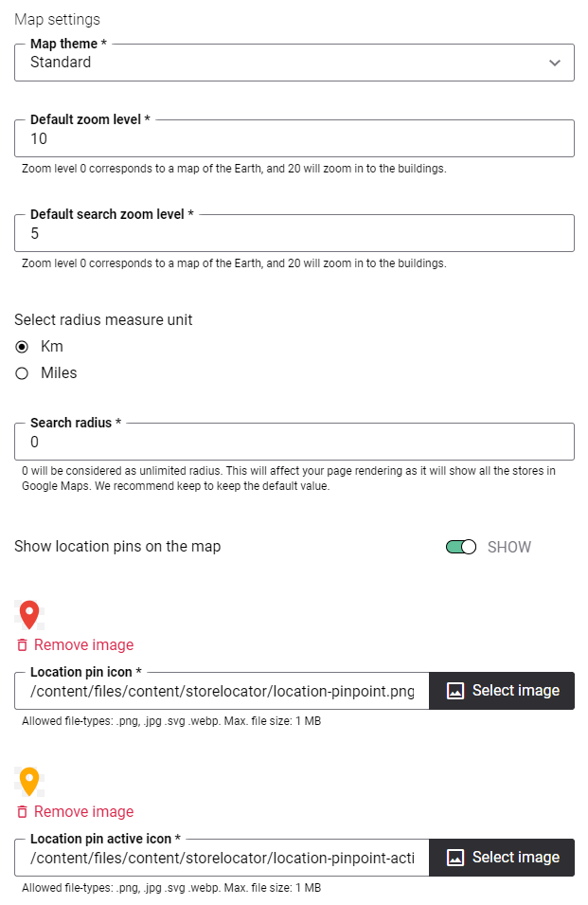
Task: Remove the location pin icon image
Action: [75, 644]
